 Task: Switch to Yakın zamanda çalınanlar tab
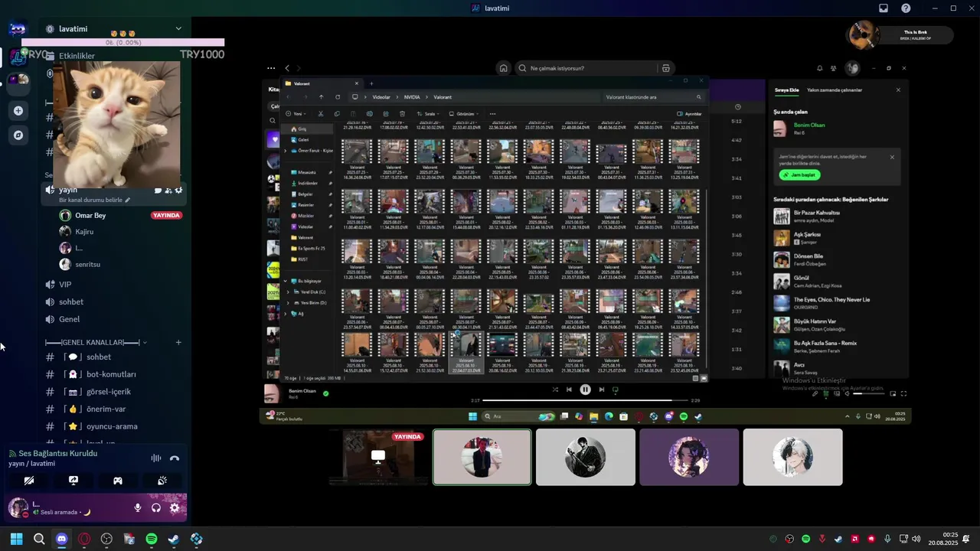pos(835,90)
